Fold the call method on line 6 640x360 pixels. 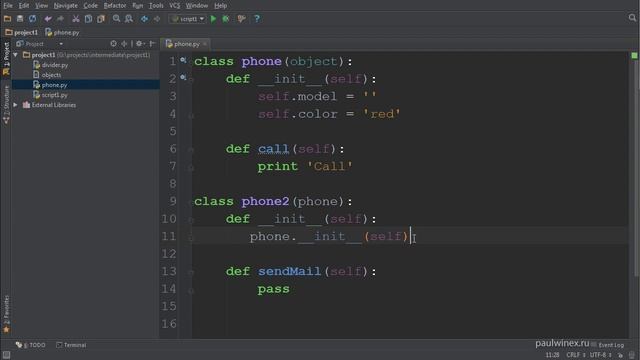(x=191, y=150)
